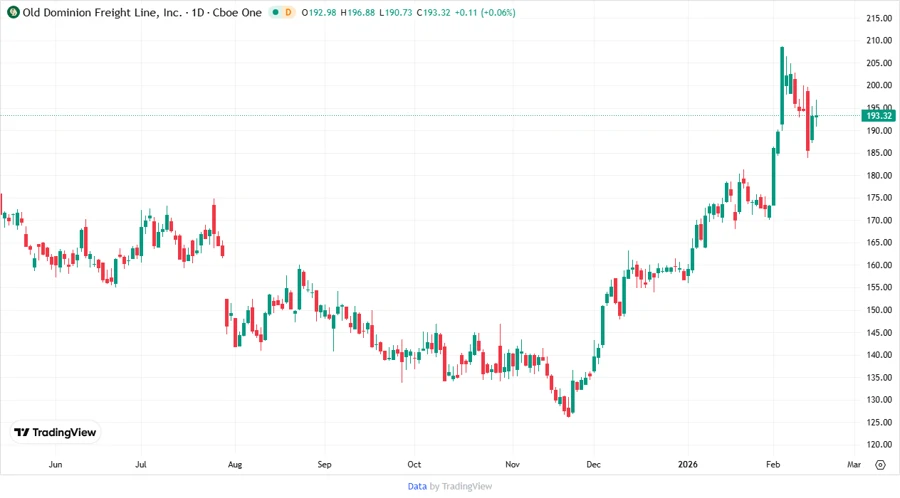Click the TradingView logo badge
This screenshot has width=900, height=498.
55,433
